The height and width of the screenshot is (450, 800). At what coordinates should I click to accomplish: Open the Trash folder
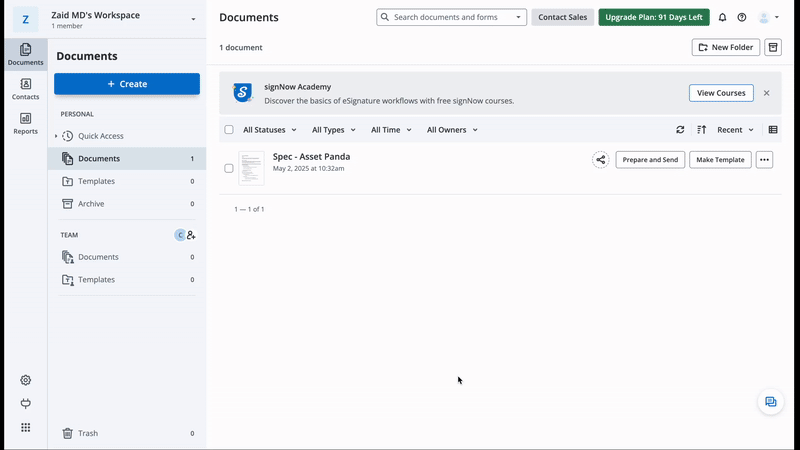click(127, 433)
